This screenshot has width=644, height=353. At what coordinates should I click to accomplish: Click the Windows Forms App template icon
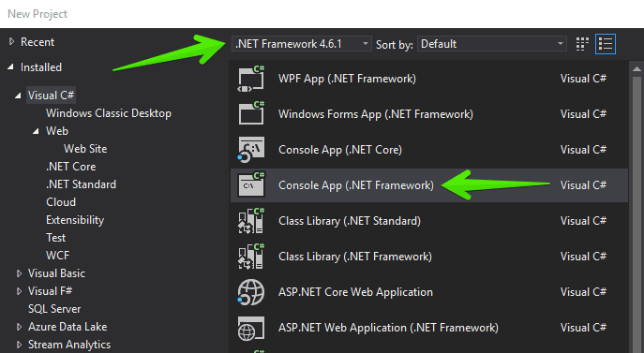(x=251, y=113)
